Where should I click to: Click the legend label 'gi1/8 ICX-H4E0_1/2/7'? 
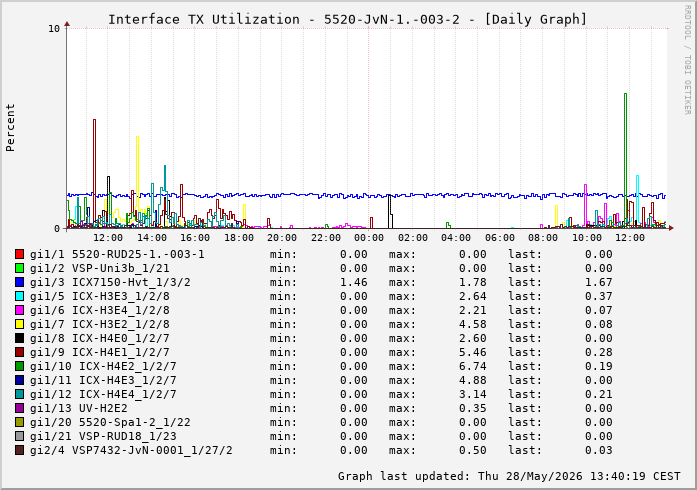click(100, 338)
